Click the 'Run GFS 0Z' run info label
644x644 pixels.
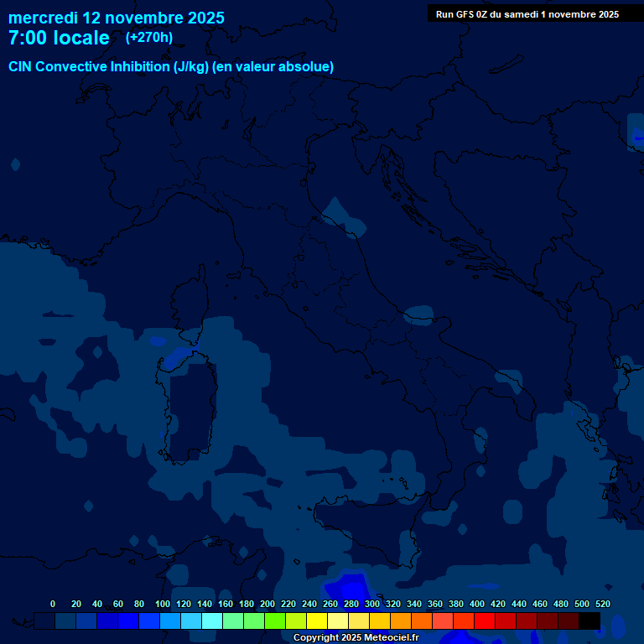click(x=527, y=14)
